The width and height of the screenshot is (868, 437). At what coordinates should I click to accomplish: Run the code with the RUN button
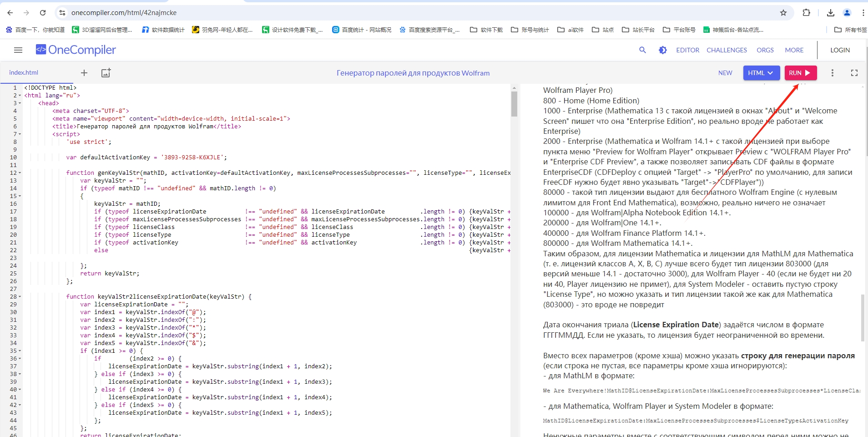pyautogui.click(x=801, y=73)
